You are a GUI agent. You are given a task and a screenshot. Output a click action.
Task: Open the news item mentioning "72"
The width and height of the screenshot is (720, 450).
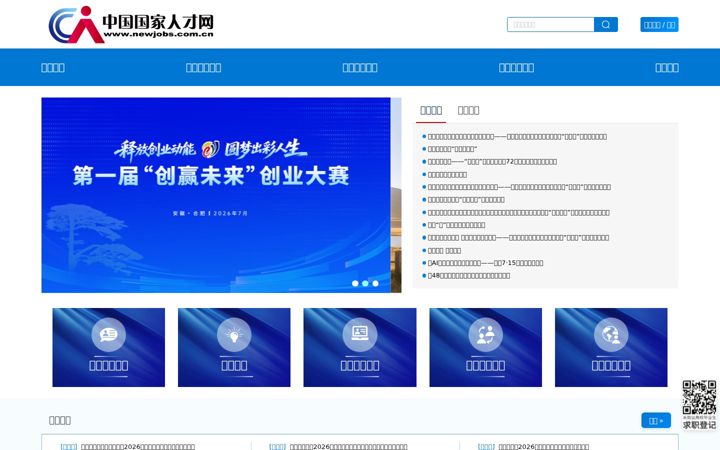pyautogui.click(x=492, y=162)
